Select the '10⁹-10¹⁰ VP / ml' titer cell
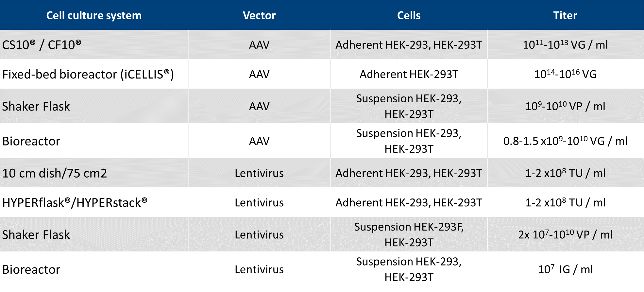This screenshot has height=292, width=644. [x=565, y=106]
